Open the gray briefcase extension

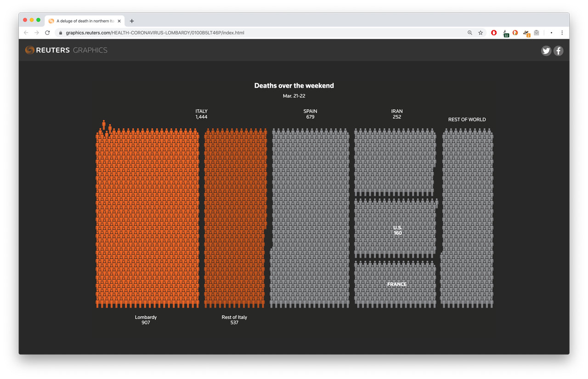pyautogui.click(x=537, y=33)
